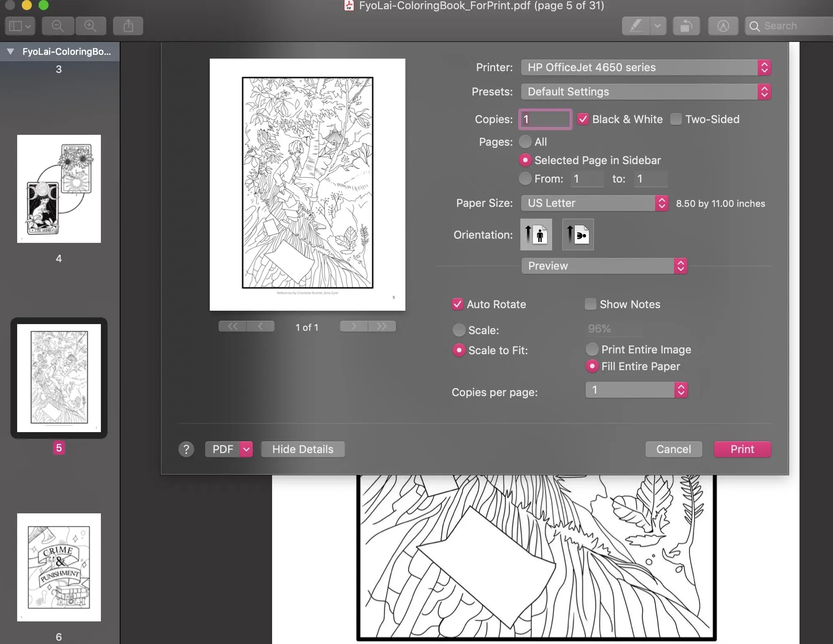This screenshot has width=833, height=644.
Task: Click the zoom in magnifier icon
Action: pyautogui.click(x=90, y=26)
